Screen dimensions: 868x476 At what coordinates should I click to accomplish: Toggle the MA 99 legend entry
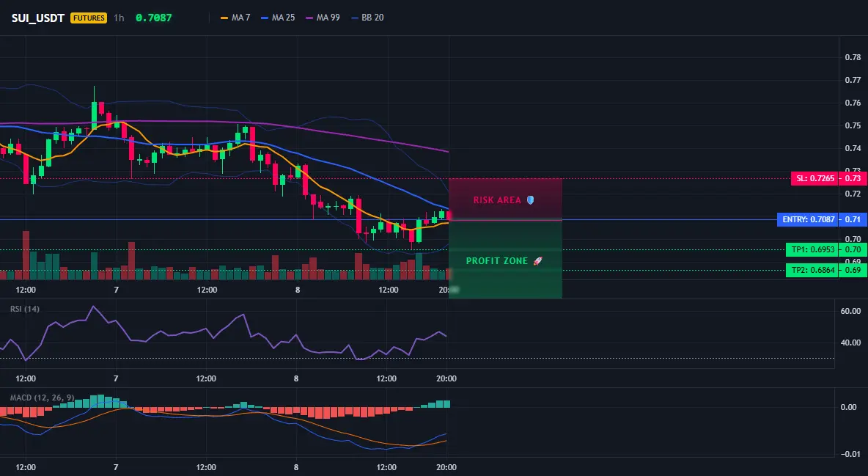[x=323, y=18]
